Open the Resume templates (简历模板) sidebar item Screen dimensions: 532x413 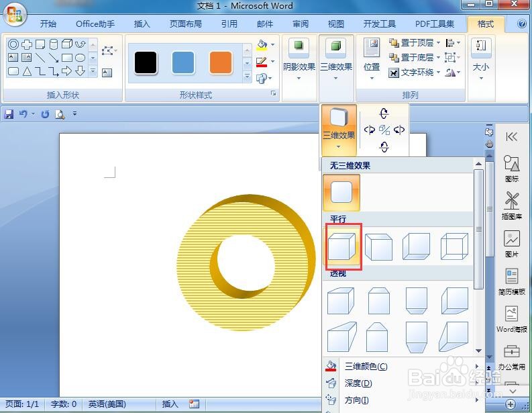click(511, 281)
